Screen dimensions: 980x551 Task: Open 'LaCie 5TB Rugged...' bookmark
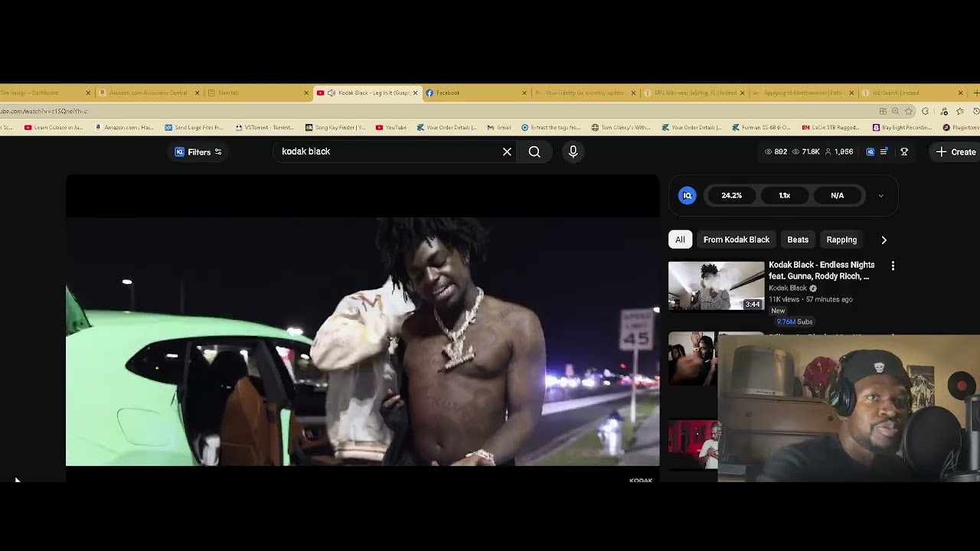point(831,128)
